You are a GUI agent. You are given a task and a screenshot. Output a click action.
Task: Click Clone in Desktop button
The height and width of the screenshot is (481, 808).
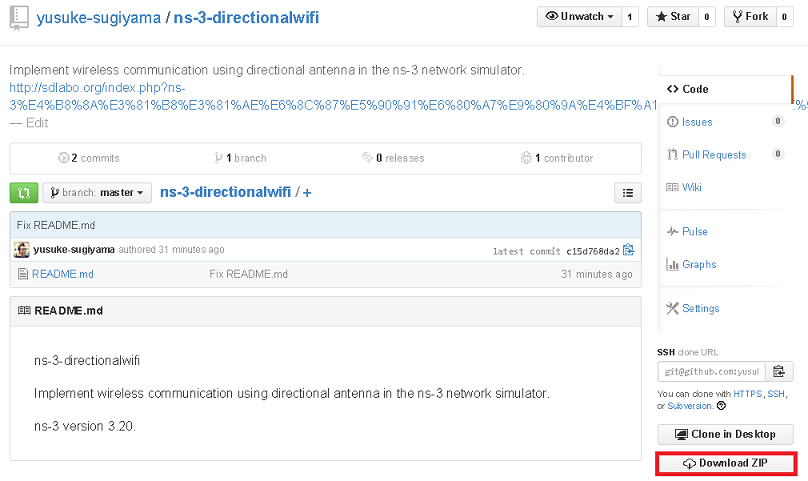tap(725, 435)
